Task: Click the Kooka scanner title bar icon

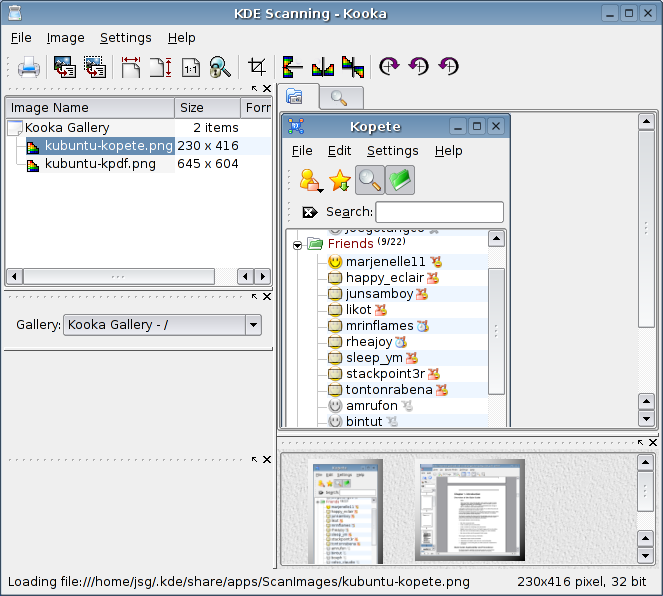Action: point(14,13)
